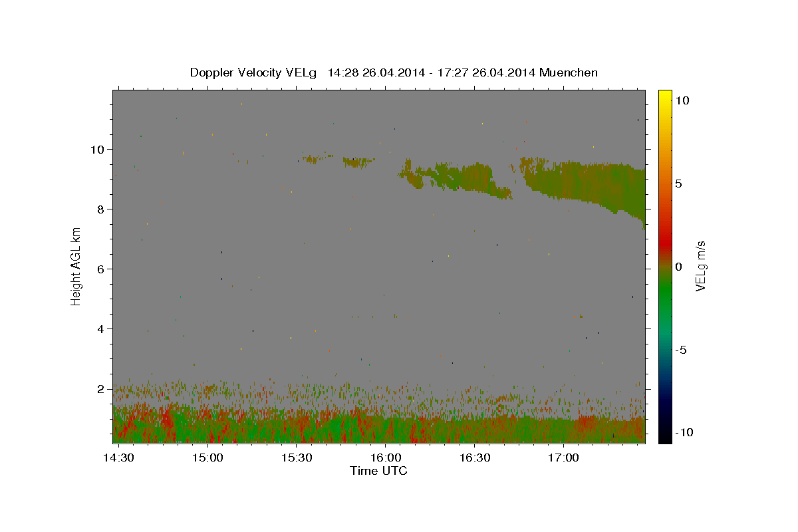
Task: Click the plot title 'Doppler Velocity VELg'
Action: (x=253, y=72)
